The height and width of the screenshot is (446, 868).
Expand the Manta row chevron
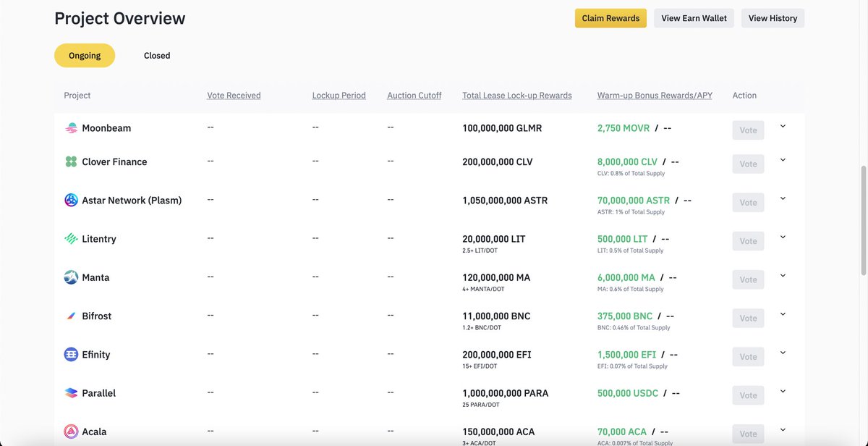coord(783,275)
